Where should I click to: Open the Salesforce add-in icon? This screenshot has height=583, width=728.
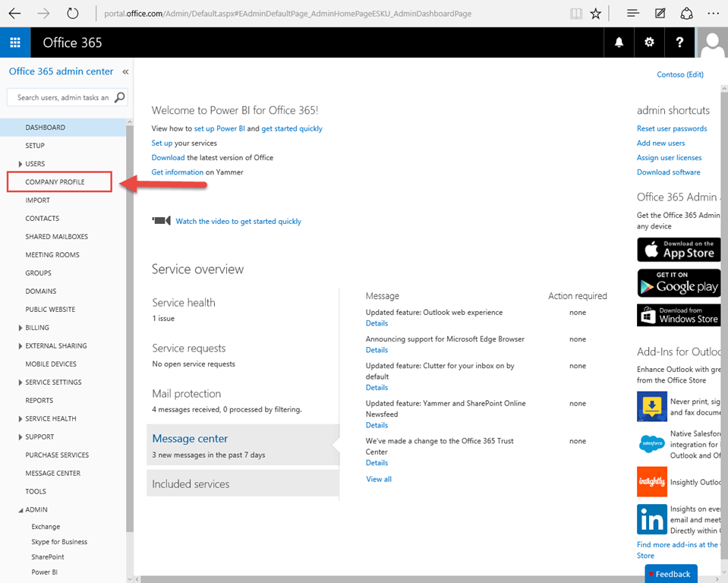pos(652,444)
